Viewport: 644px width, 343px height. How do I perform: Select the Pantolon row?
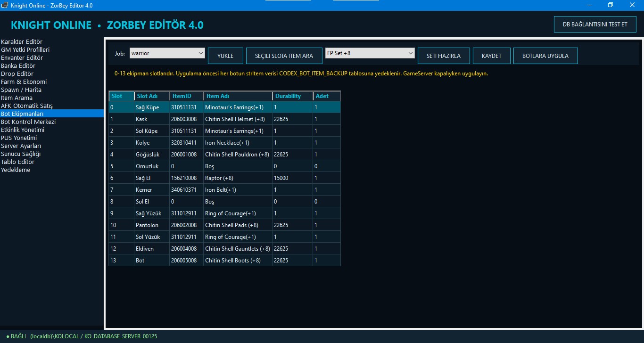pyautogui.click(x=225, y=225)
